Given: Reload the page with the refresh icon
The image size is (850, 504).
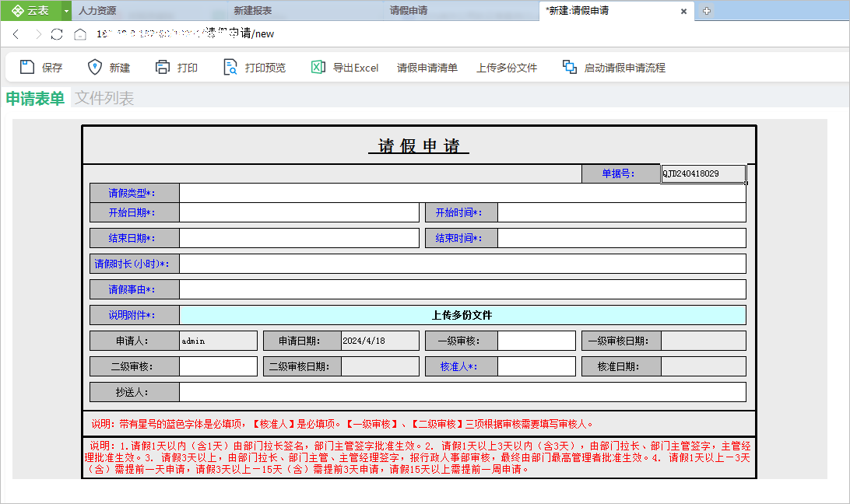Looking at the screenshot, I should click(x=57, y=34).
